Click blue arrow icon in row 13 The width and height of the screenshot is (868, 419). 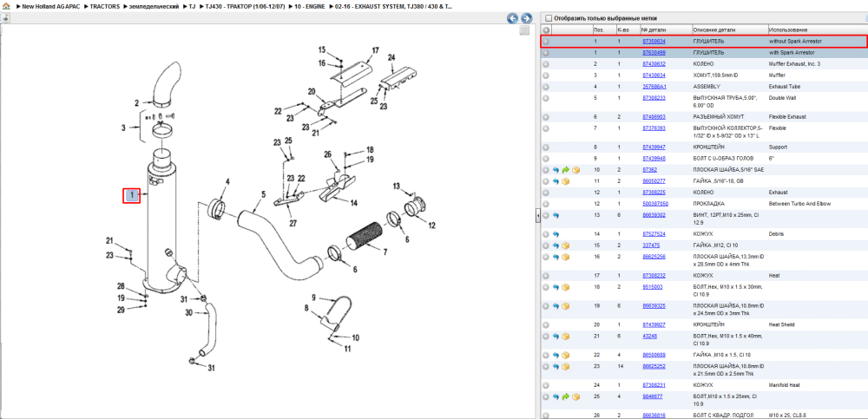[x=556, y=215]
